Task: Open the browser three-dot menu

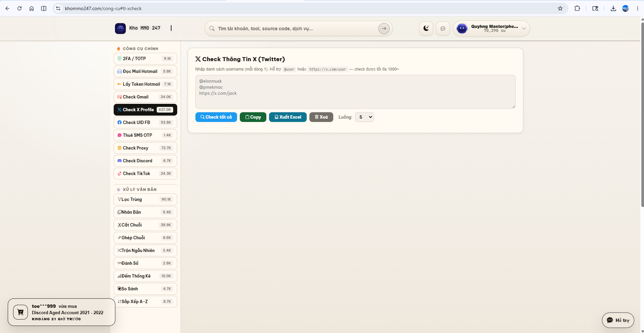Action: 638,8
